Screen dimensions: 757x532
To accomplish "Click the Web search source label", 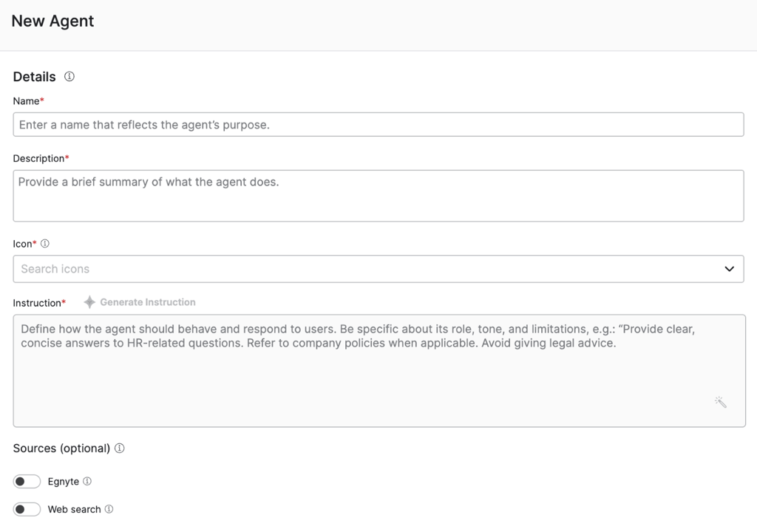I will pos(75,510).
